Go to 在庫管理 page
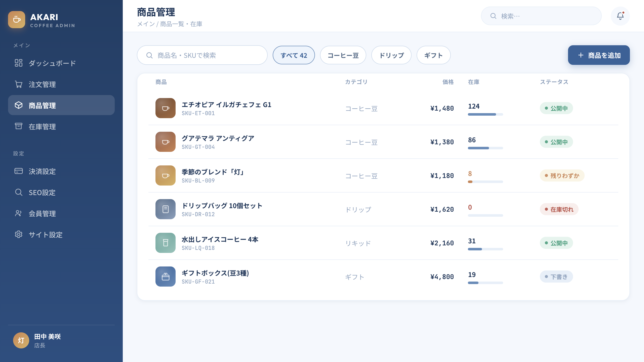Image resolution: width=644 pixels, height=362 pixels. [x=61, y=126]
